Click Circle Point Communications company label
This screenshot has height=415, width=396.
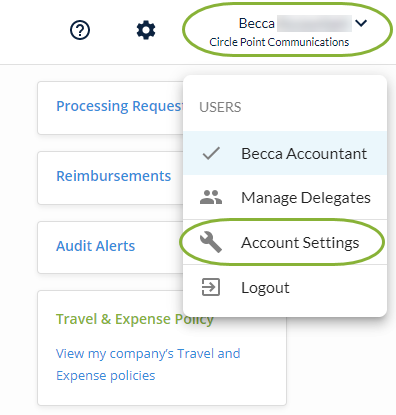click(x=279, y=42)
